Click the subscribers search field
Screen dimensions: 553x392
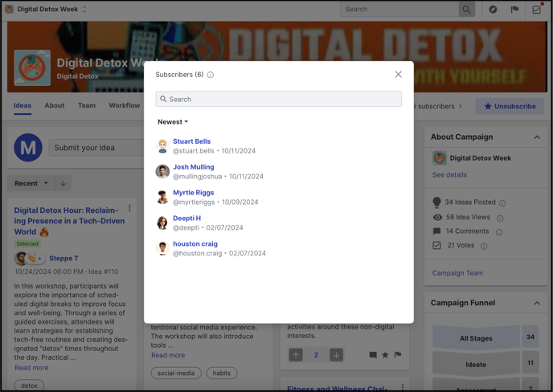278,99
